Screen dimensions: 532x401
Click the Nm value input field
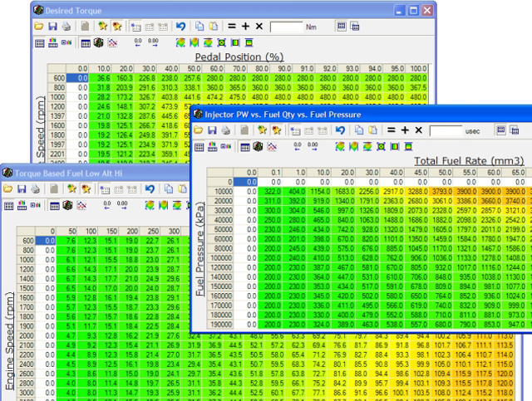(x=286, y=27)
